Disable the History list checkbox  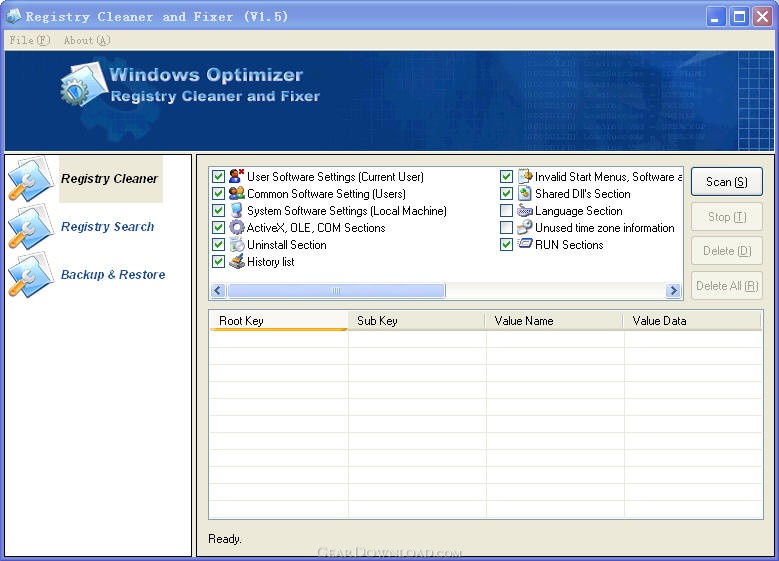click(218, 262)
